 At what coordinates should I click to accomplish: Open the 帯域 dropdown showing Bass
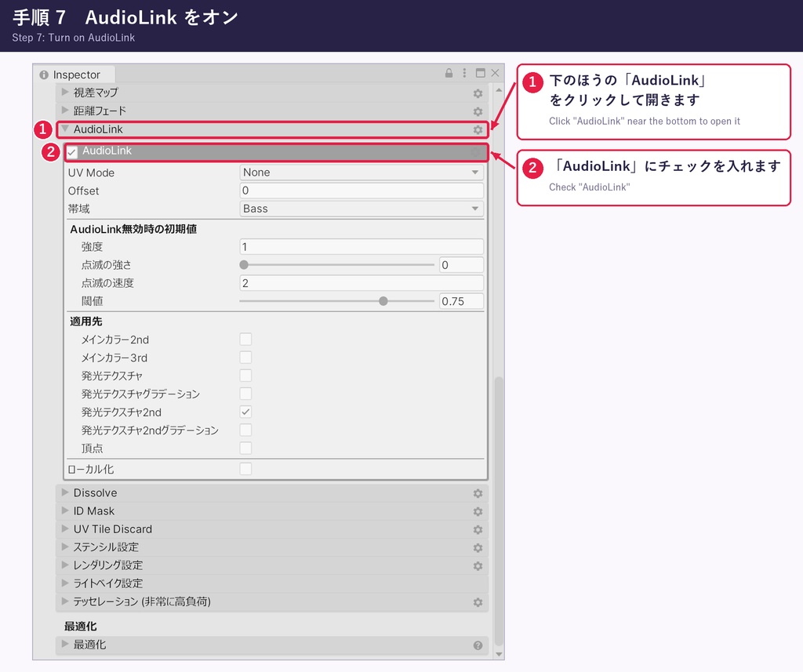(x=362, y=209)
